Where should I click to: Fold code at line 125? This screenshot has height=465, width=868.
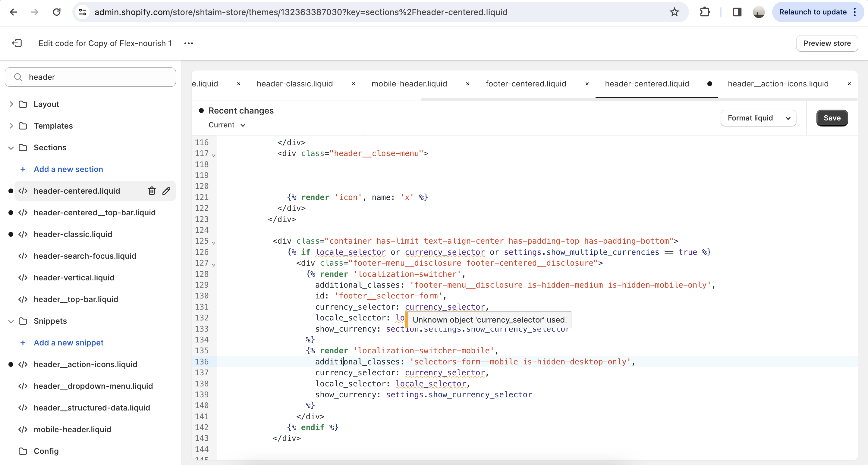tap(214, 243)
